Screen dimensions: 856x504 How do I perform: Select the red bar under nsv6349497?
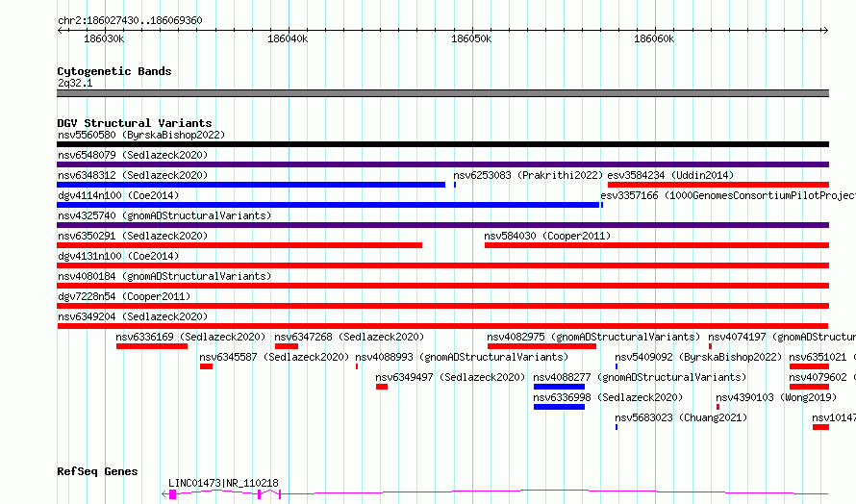[x=382, y=388]
